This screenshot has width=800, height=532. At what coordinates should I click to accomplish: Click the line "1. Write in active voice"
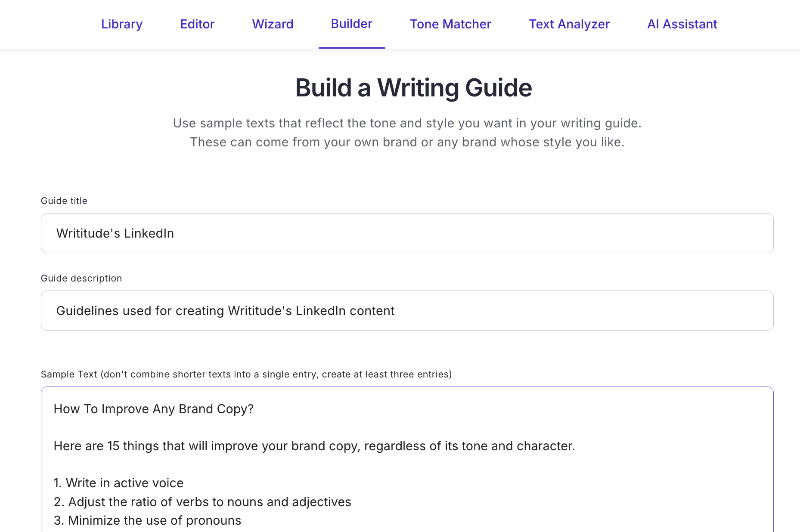(119, 483)
